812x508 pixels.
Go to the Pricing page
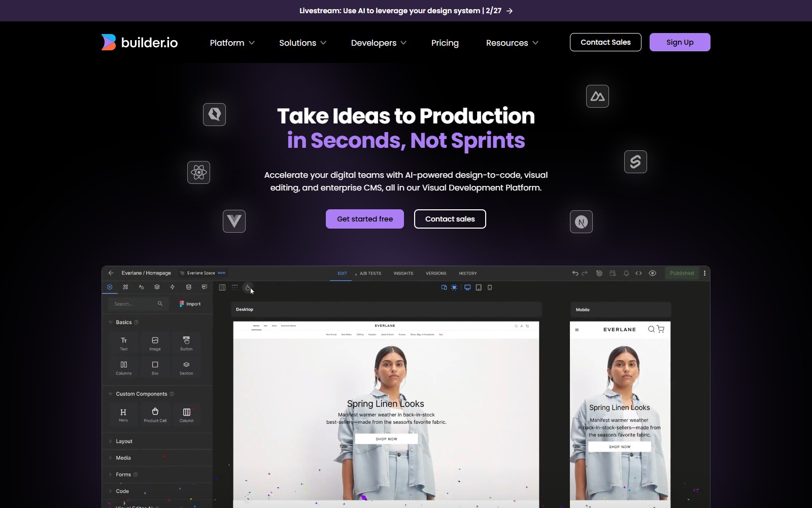[x=445, y=43]
